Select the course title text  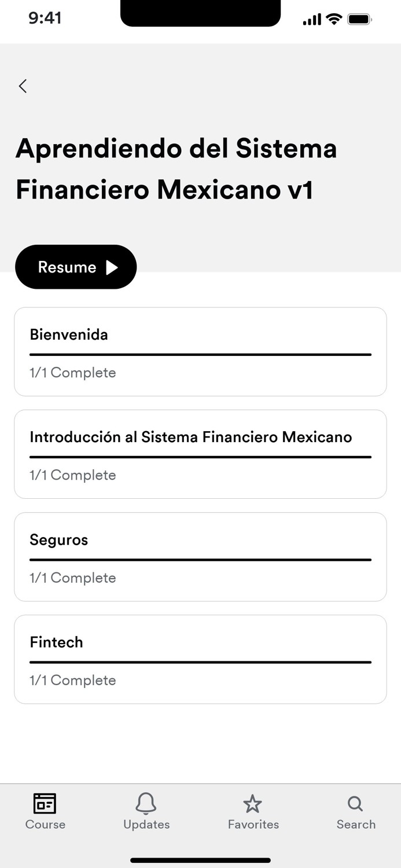176,169
